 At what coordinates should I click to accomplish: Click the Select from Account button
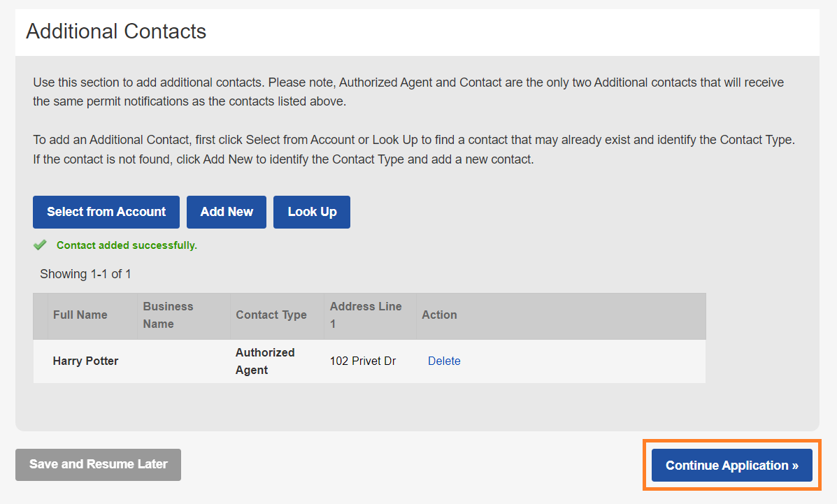tap(106, 212)
